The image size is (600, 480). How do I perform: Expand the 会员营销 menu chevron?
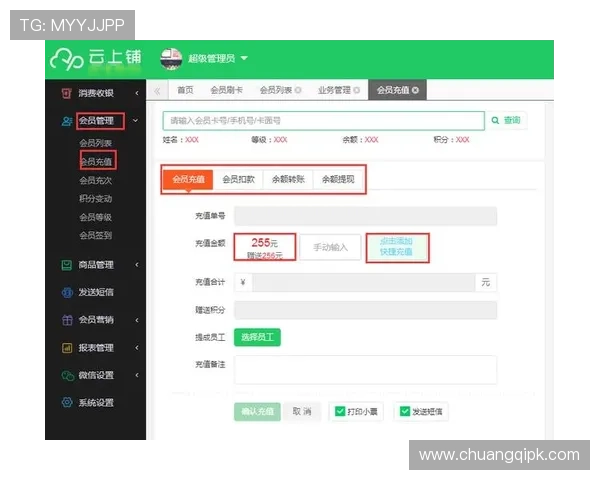tap(137, 320)
